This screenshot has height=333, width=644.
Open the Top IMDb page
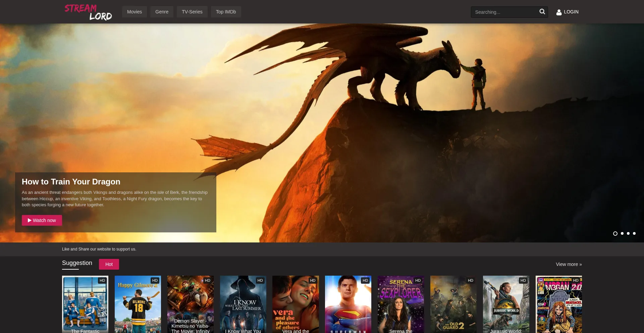[x=226, y=12]
